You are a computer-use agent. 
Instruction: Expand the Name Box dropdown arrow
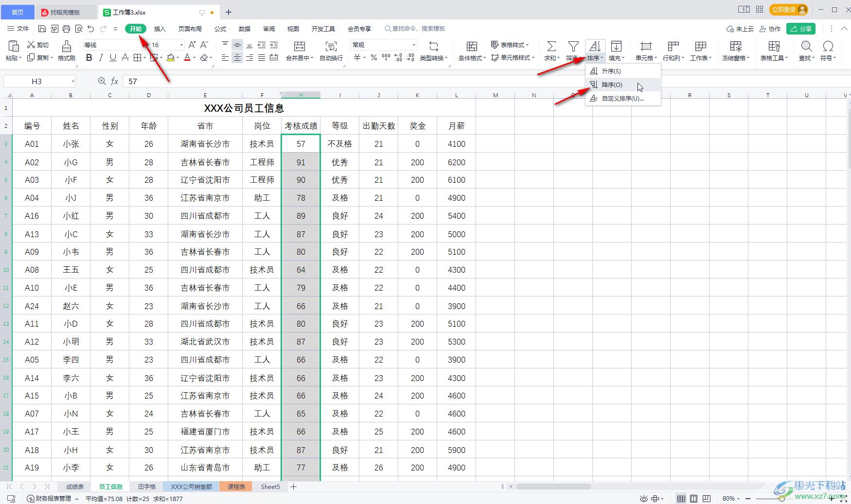tap(73, 81)
